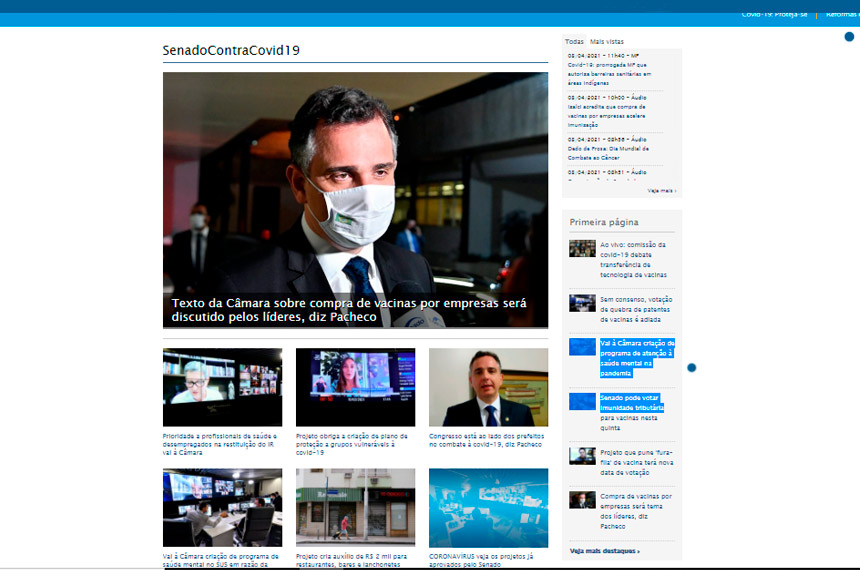Switch to the Todas tab
This screenshot has width=860, height=570.
click(574, 41)
